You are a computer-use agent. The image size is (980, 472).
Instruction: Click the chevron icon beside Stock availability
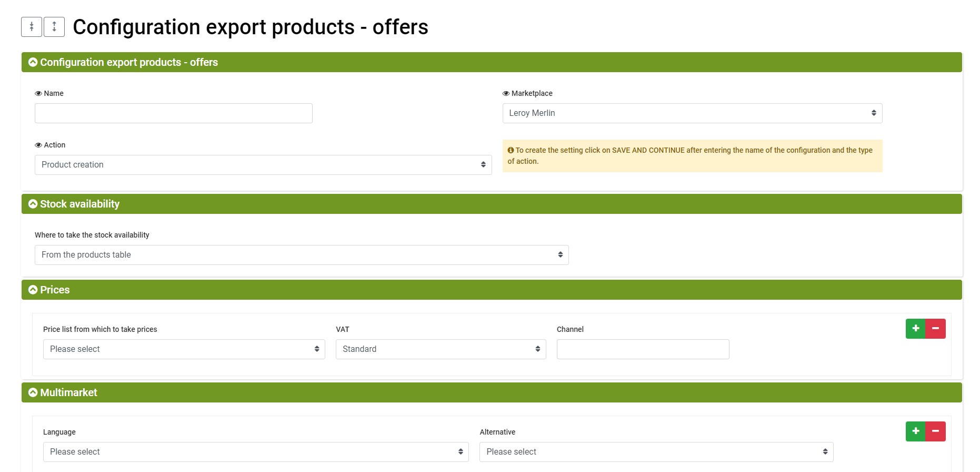(33, 204)
